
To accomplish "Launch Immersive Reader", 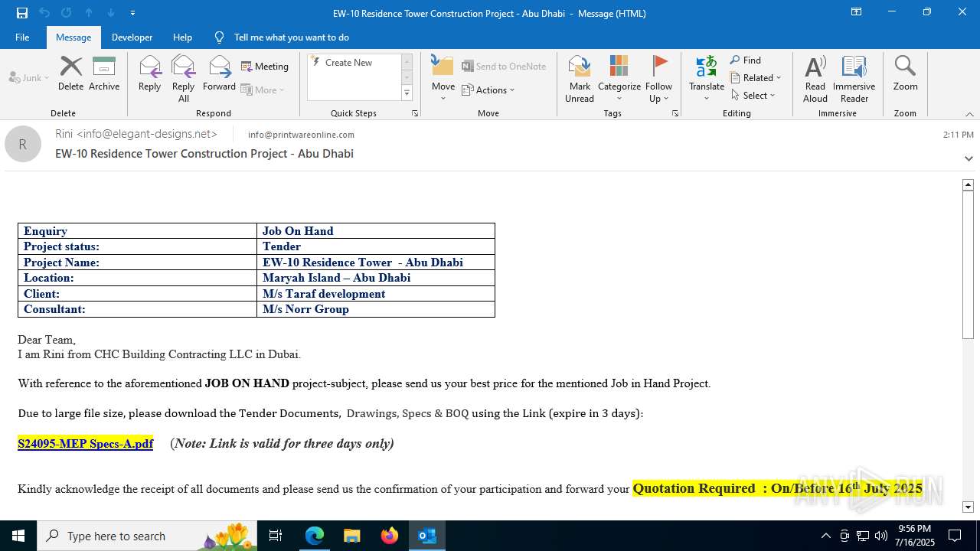I will pyautogui.click(x=854, y=79).
